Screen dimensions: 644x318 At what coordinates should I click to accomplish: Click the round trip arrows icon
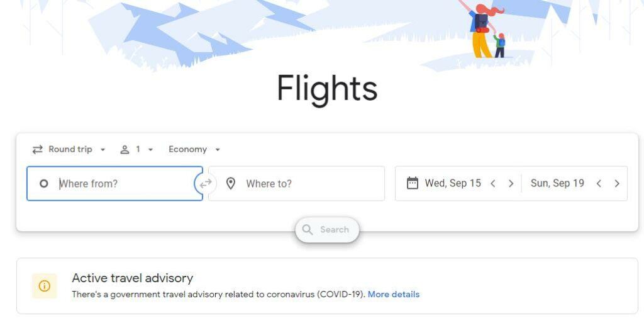37,149
